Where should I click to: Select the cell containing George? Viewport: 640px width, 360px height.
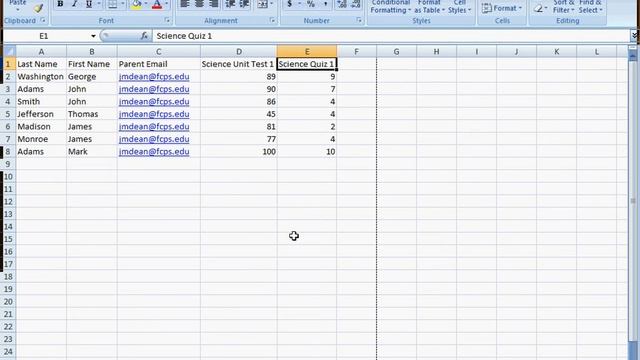coord(92,76)
